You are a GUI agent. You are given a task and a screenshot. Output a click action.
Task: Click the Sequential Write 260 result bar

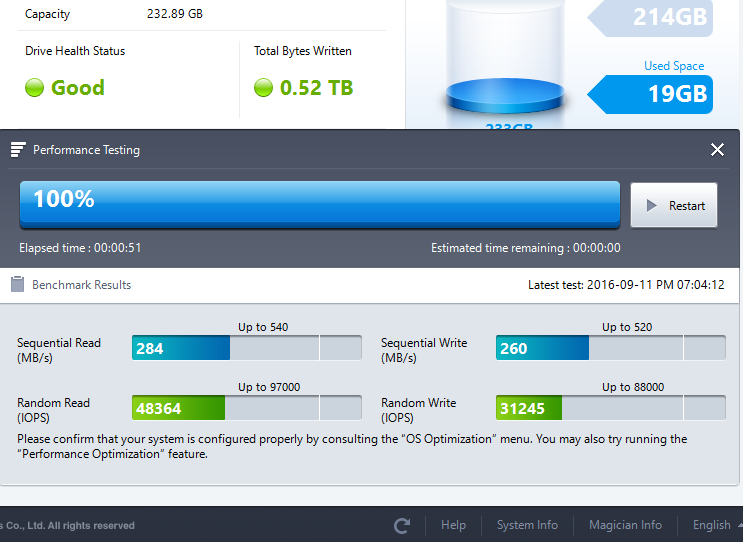pyautogui.click(x=610, y=348)
